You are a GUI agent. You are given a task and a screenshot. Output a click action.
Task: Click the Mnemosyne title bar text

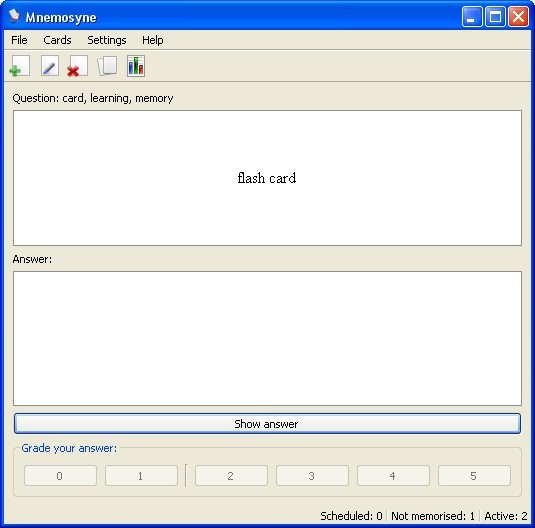(61, 17)
